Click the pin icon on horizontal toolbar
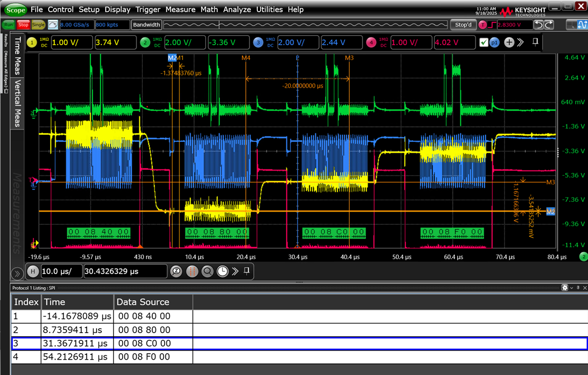Screen dimensions: 588x375 (x=247, y=271)
